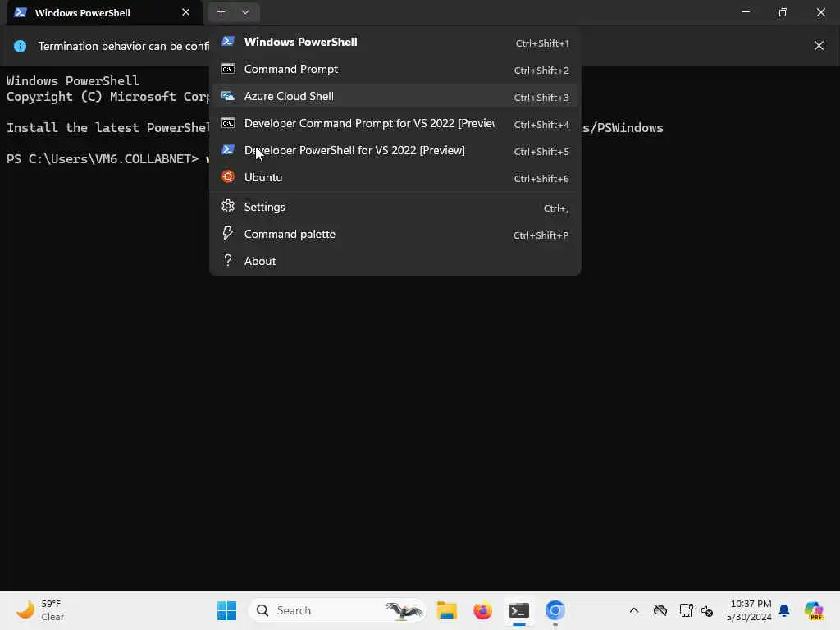Open Developer PowerShell for VS 2022
This screenshot has height=630, width=840.
(x=395, y=151)
